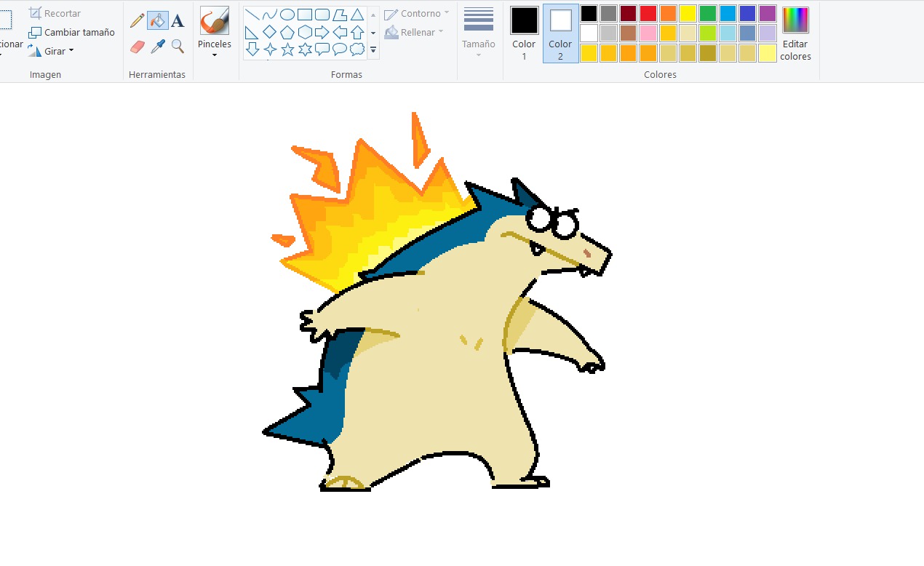Image resolution: width=924 pixels, height=566 pixels.
Task: Open the Girar rotate dropdown
Action: (51, 51)
